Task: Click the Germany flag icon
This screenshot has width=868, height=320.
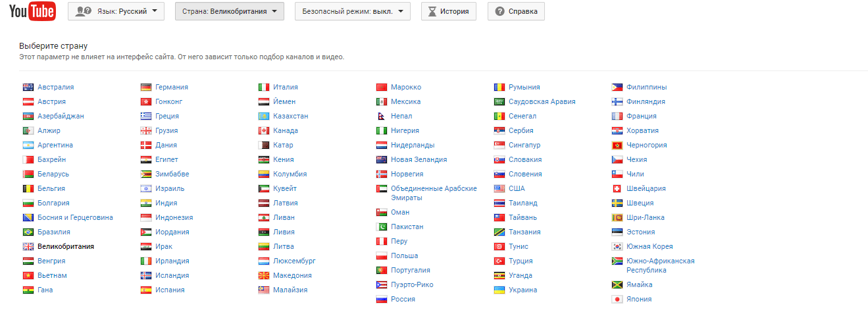Action: [146, 87]
